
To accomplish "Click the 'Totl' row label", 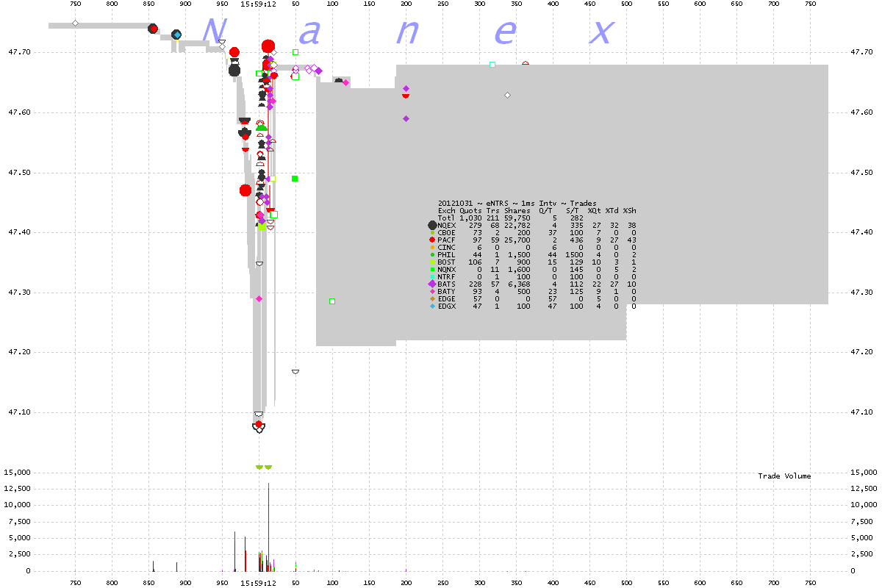I will [447, 218].
